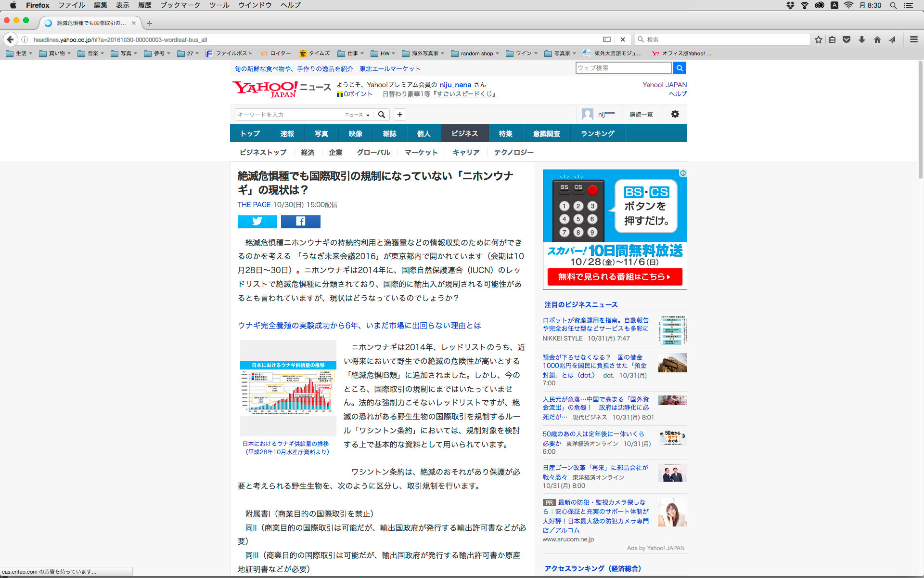The image size is (924, 578).
Task: Click plus button beside keyword search
Action: coord(399,115)
